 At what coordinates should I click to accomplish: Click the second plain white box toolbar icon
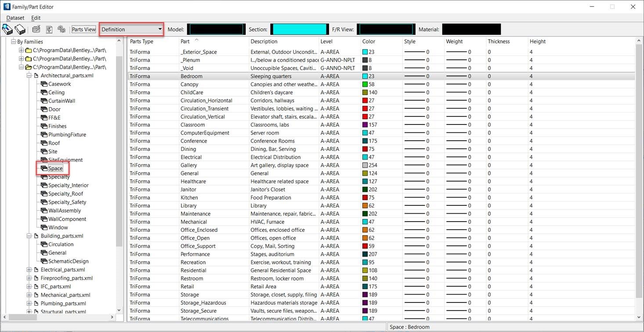tap(20, 29)
